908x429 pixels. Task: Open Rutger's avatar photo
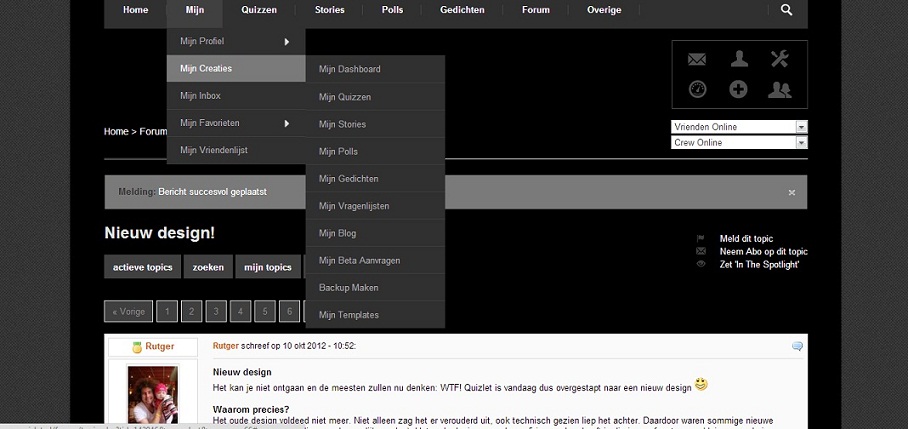[153, 394]
